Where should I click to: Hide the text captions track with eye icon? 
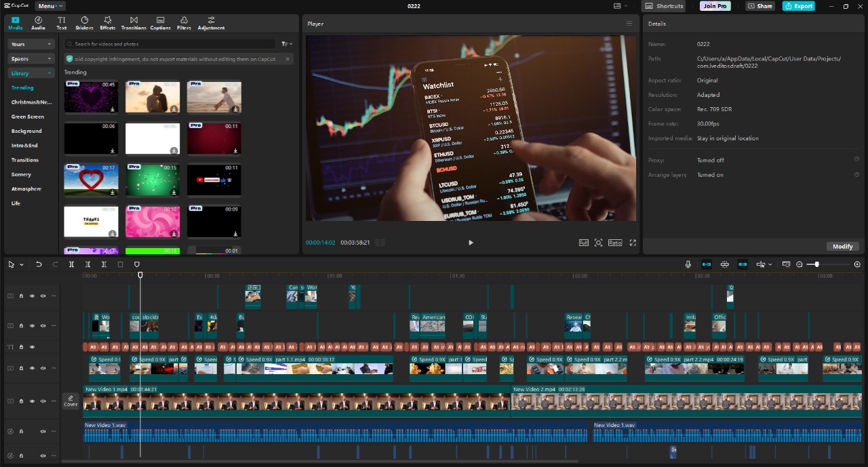[32, 347]
